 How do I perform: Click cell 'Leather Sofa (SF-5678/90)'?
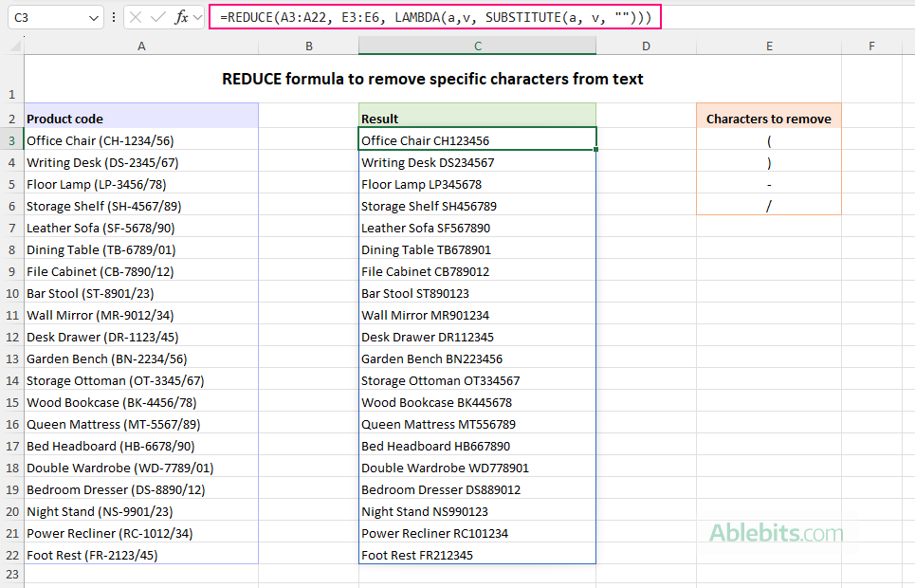tap(141, 228)
